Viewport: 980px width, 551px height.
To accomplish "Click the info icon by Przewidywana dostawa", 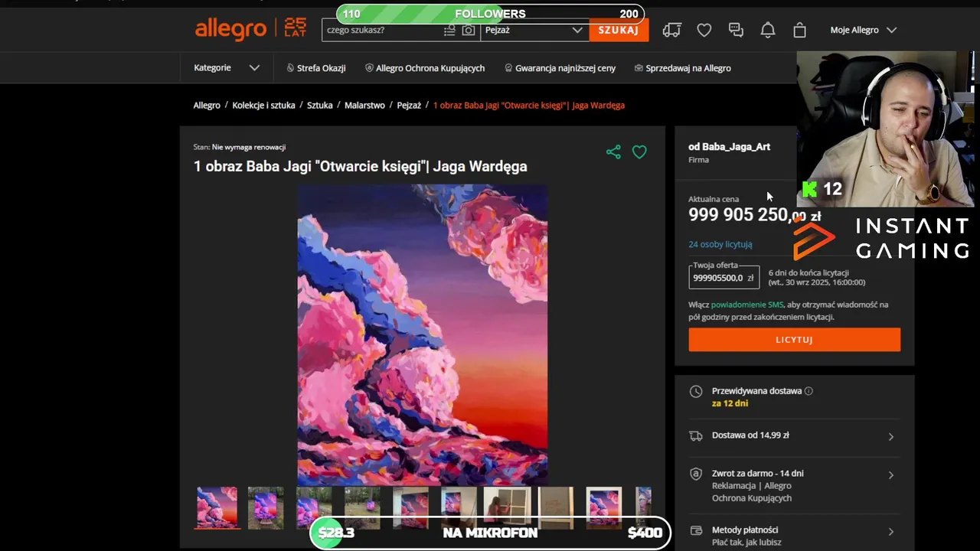I will [x=808, y=391].
